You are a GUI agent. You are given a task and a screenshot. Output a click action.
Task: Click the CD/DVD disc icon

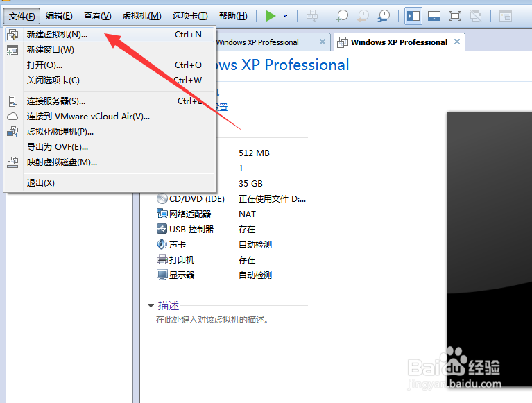point(162,198)
